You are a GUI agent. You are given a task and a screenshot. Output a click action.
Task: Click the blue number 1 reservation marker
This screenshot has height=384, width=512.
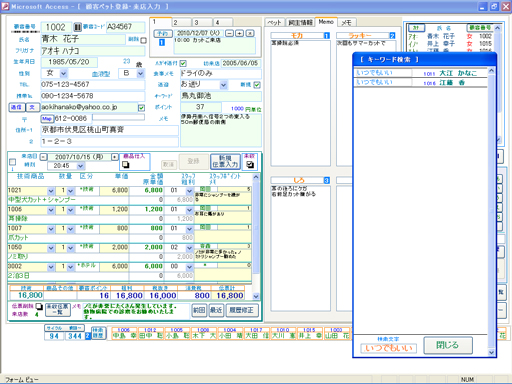point(162,42)
